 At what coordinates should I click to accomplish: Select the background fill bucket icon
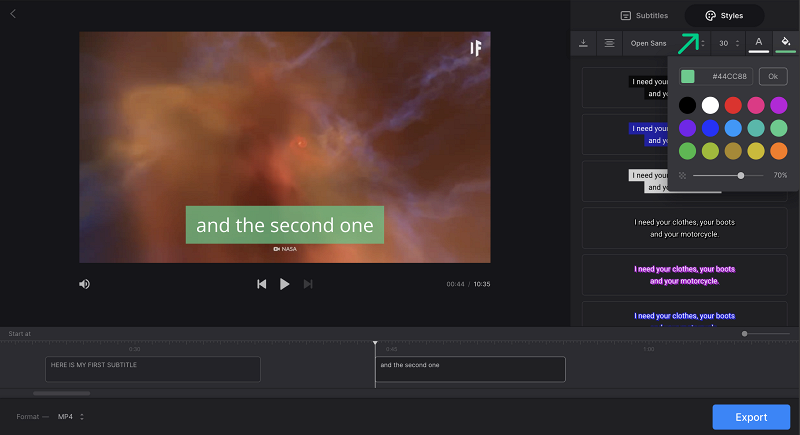tap(785, 43)
